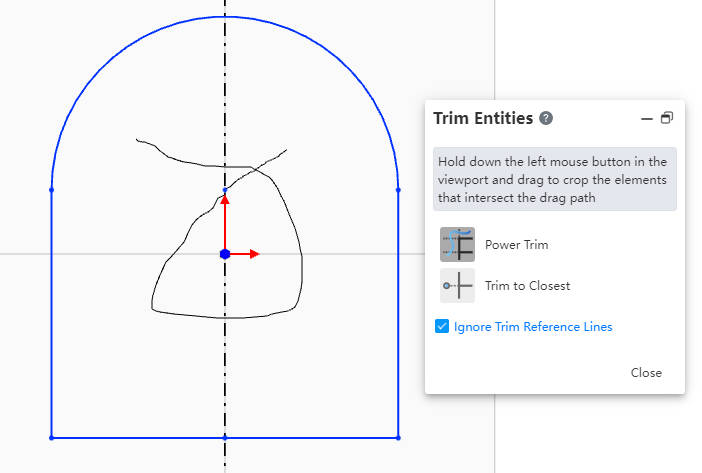Select the left blue vertical line
This screenshot has width=702, height=473.
(51, 313)
